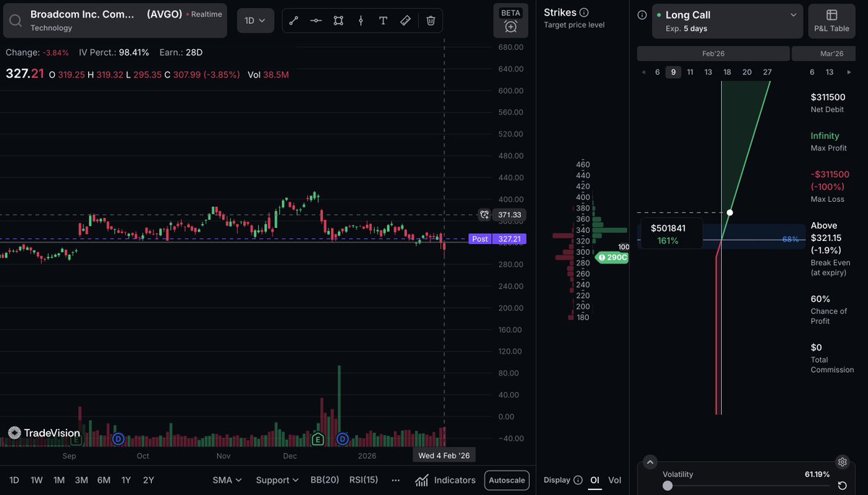Select the 1D range at bottom left
The height and width of the screenshot is (495, 868).
click(x=14, y=480)
